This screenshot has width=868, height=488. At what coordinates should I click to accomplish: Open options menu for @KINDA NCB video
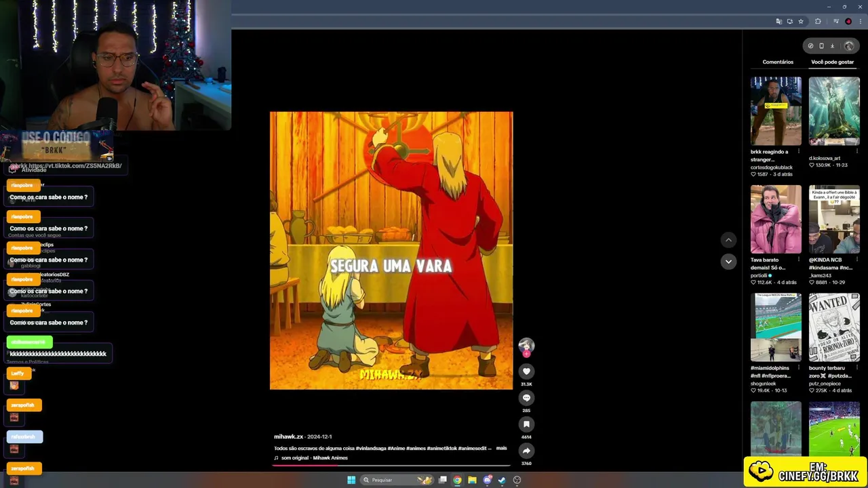point(856,260)
